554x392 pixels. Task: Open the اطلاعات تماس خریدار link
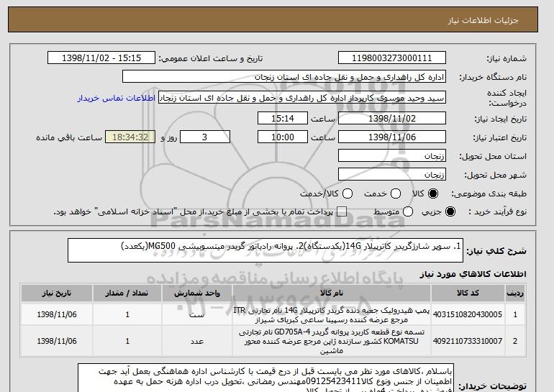pos(117,98)
